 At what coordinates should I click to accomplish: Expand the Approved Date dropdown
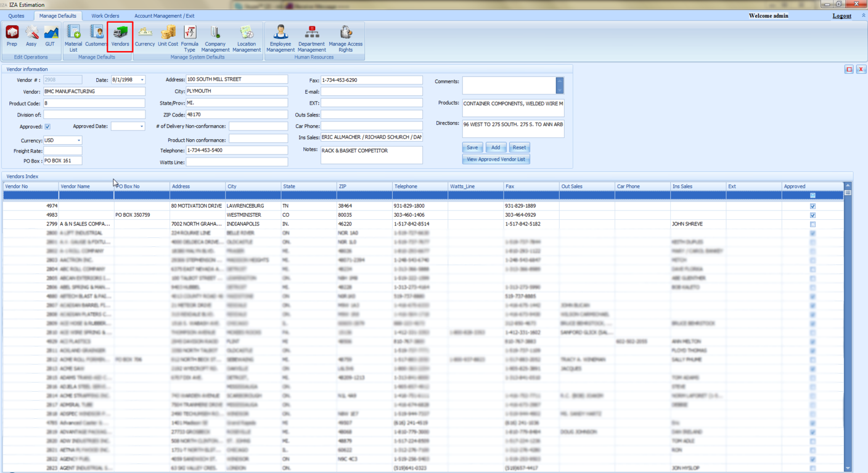point(142,127)
